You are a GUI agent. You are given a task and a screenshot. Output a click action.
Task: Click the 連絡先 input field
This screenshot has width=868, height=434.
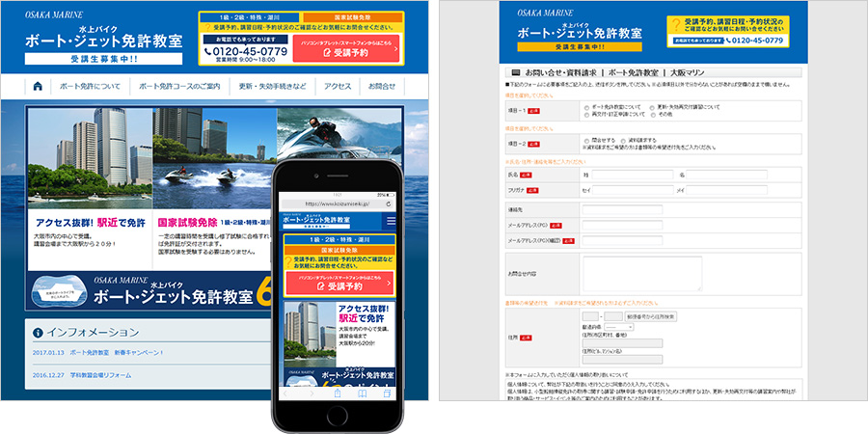point(622,209)
